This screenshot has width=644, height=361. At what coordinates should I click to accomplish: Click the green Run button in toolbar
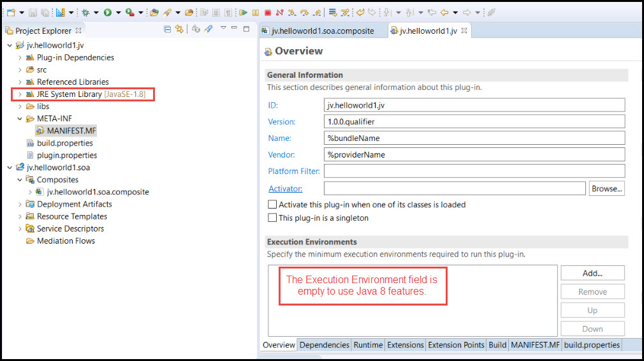coord(107,12)
